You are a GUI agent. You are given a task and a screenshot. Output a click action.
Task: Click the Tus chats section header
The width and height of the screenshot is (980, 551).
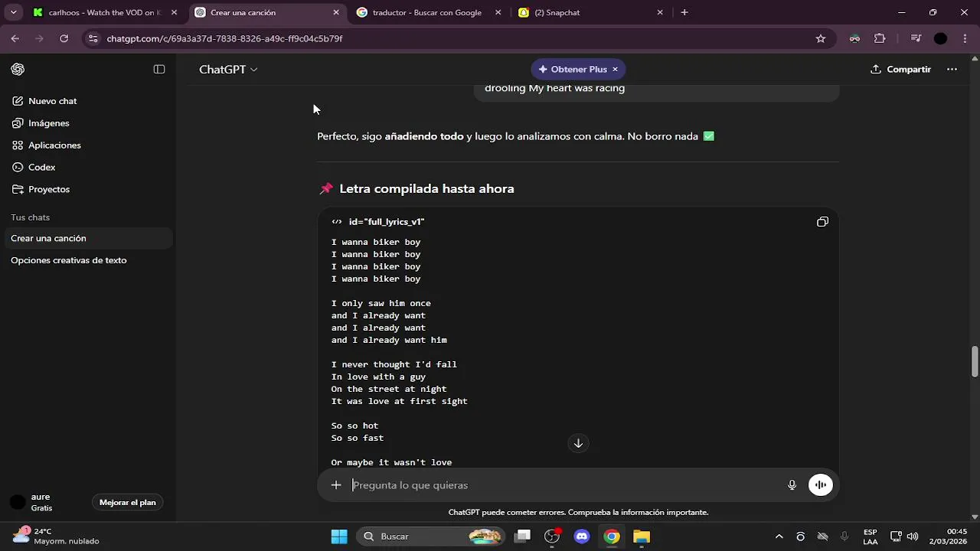coord(31,217)
